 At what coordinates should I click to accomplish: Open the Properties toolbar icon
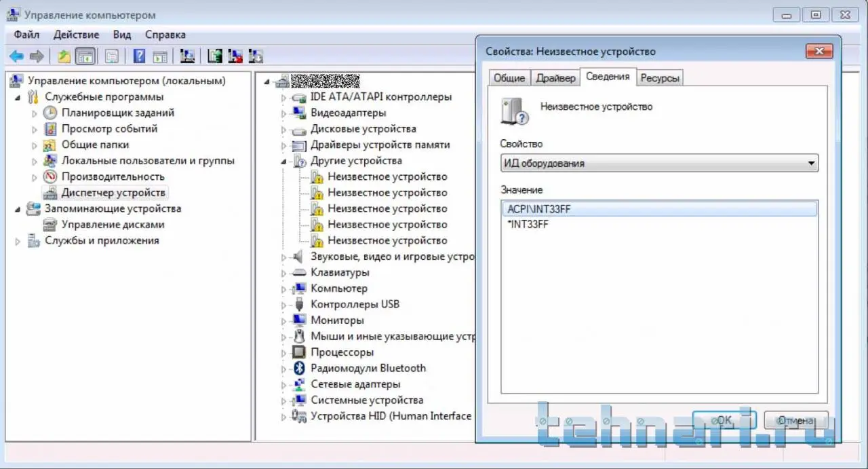tap(111, 56)
